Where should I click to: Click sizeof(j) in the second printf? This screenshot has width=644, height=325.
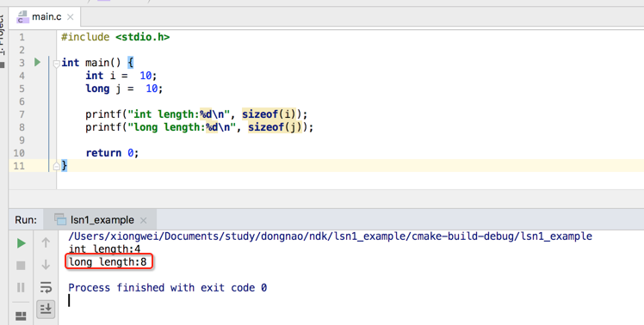coord(275,127)
